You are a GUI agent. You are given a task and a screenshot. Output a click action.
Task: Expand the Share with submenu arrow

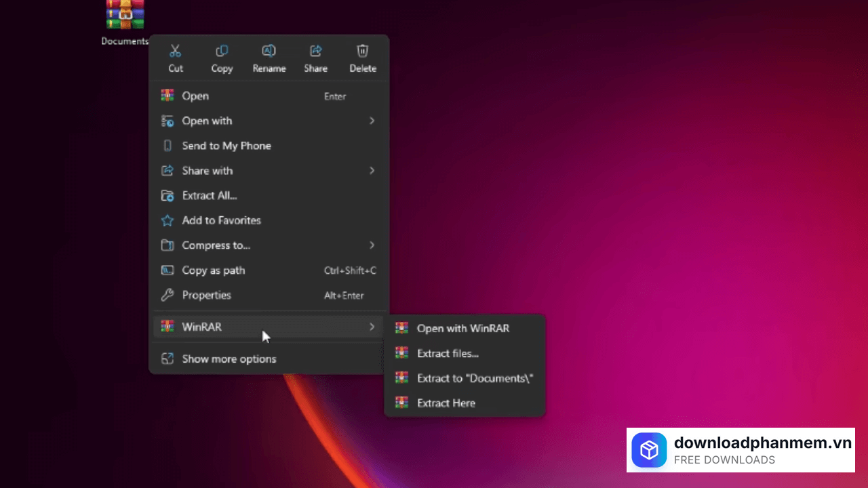point(372,171)
